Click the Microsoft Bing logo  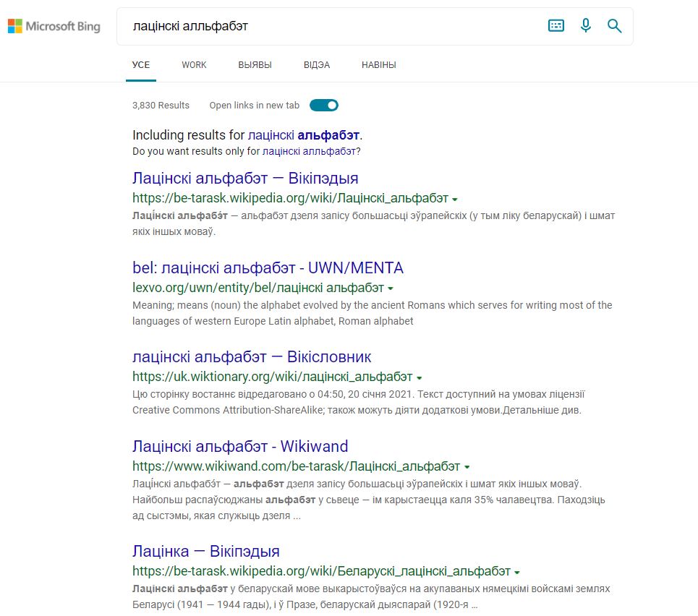pyautogui.click(x=54, y=25)
